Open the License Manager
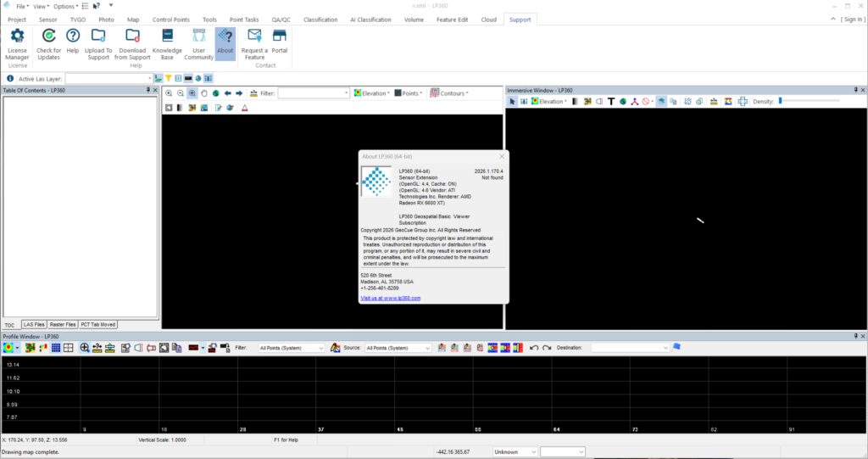The image size is (868, 459). [17, 44]
